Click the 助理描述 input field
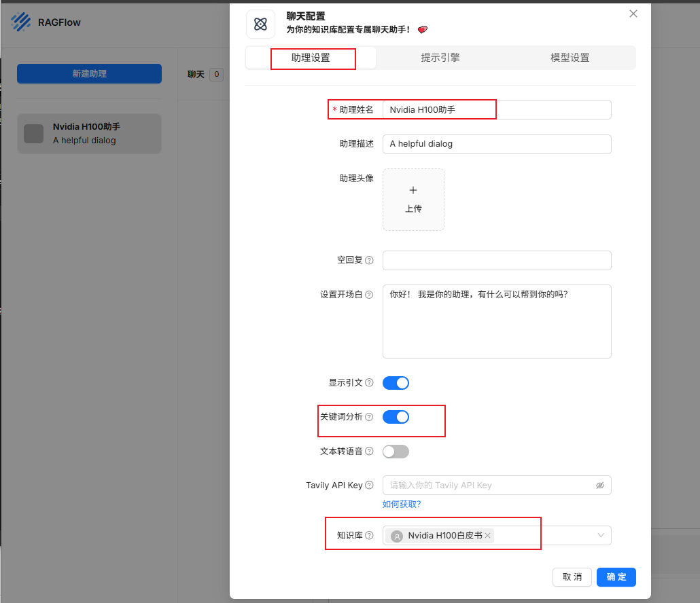This screenshot has height=603, width=700. pyautogui.click(x=497, y=144)
